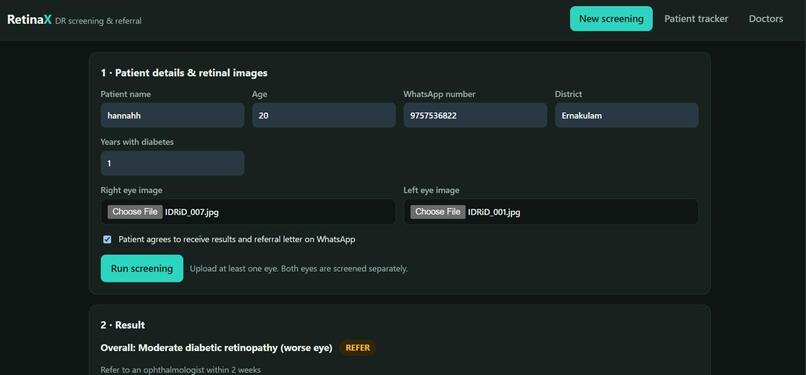The image size is (806, 375).
Task: Select the Overall moderate retinopathy result text
Action: (x=216, y=348)
